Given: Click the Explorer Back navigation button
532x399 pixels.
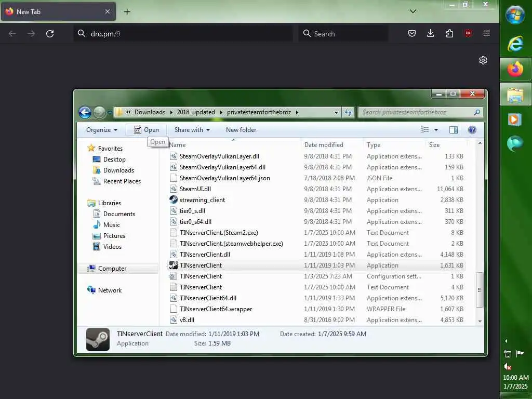Looking at the screenshot, I should pyautogui.click(x=85, y=112).
